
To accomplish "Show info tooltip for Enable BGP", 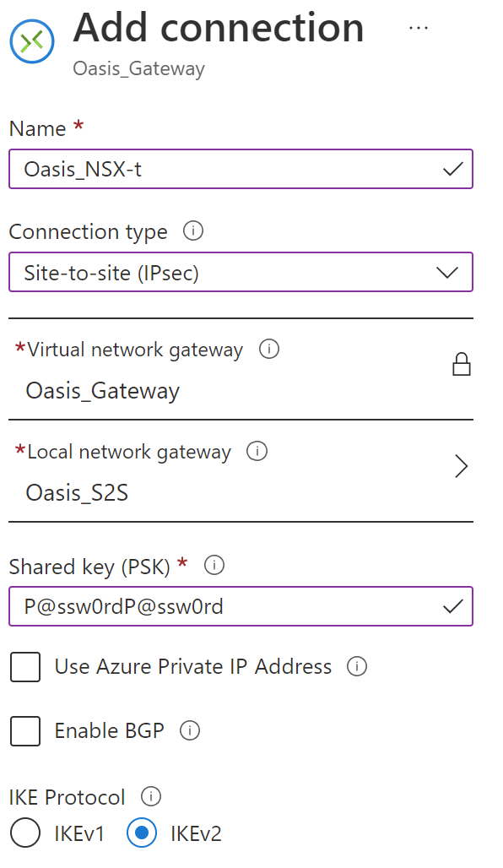I will pyautogui.click(x=190, y=730).
